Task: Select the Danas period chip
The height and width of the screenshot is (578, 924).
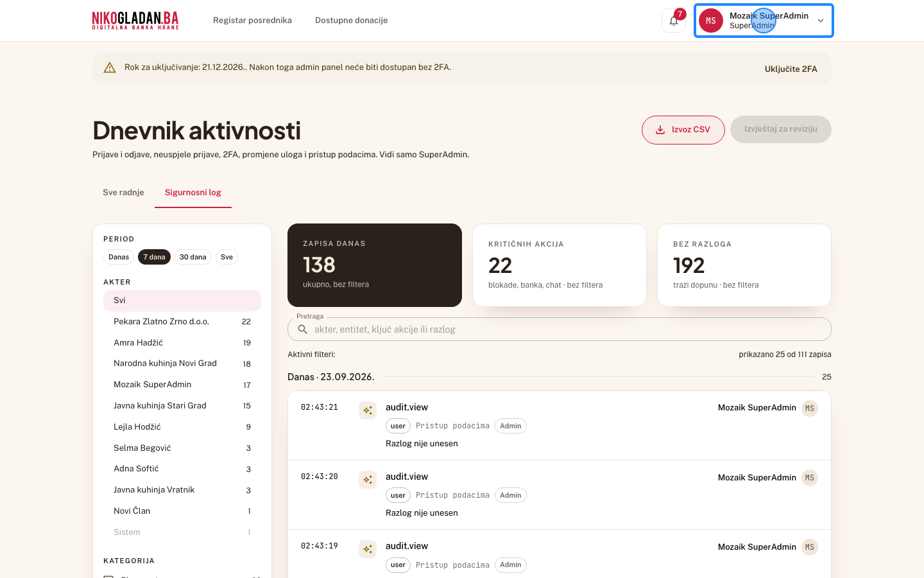Action: point(119,257)
